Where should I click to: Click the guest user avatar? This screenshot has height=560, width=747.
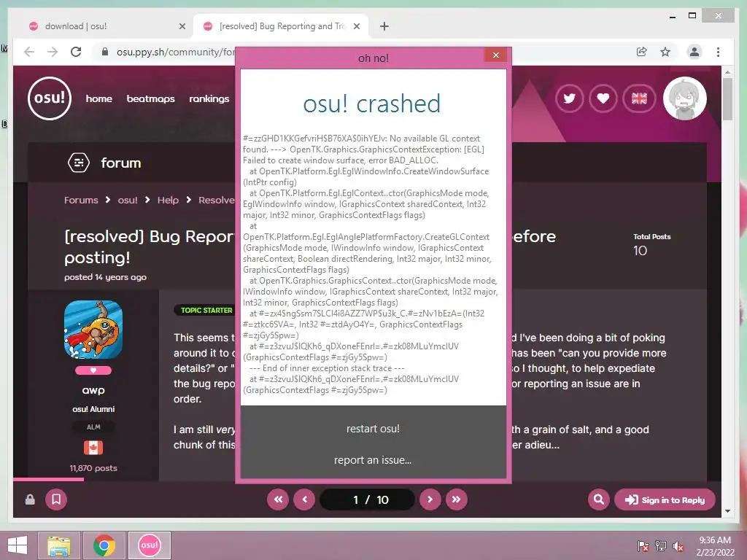(x=684, y=98)
